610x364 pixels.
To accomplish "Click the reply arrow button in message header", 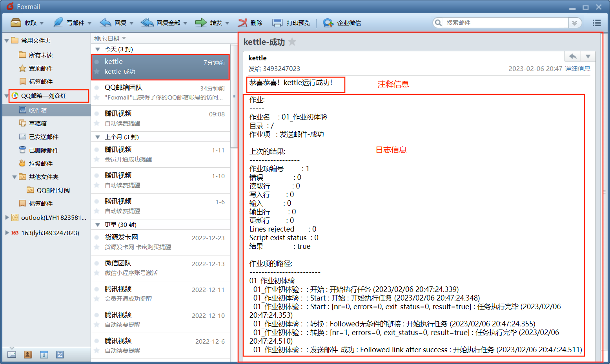I will (573, 56).
